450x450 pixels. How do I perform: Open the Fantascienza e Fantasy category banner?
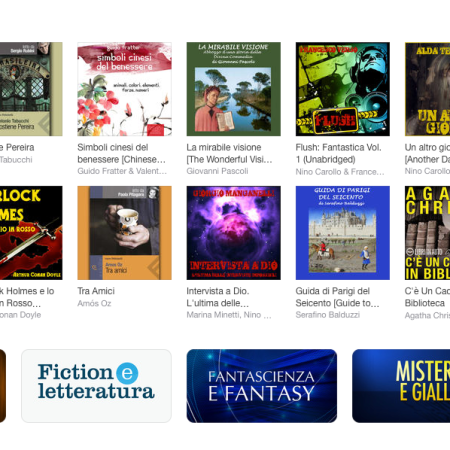point(262,386)
